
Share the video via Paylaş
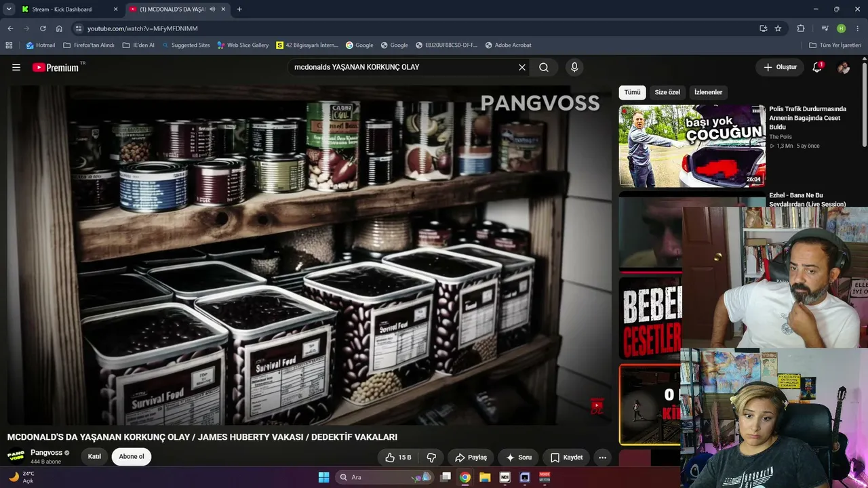[x=471, y=457]
